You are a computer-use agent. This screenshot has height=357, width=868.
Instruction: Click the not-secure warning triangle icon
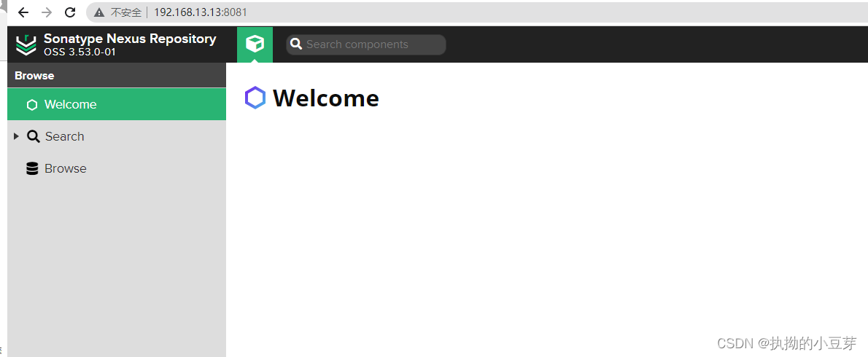tap(99, 12)
